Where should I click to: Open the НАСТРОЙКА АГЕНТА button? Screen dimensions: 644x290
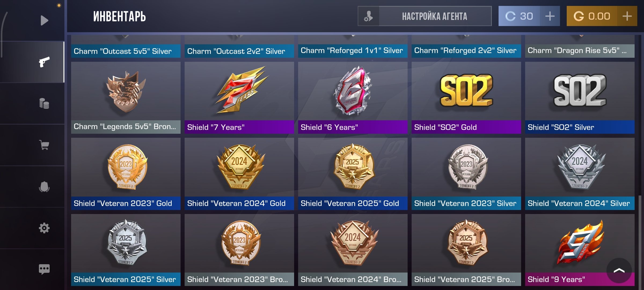pyautogui.click(x=425, y=16)
